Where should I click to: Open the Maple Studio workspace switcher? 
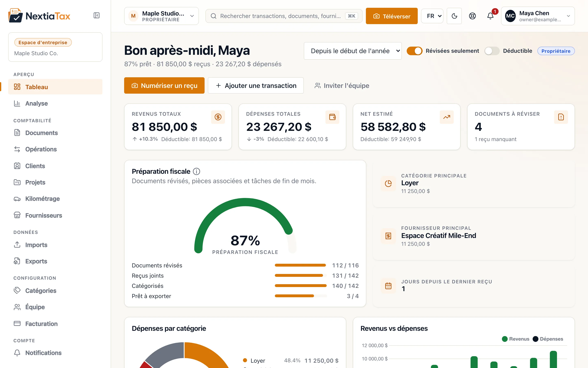click(161, 16)
